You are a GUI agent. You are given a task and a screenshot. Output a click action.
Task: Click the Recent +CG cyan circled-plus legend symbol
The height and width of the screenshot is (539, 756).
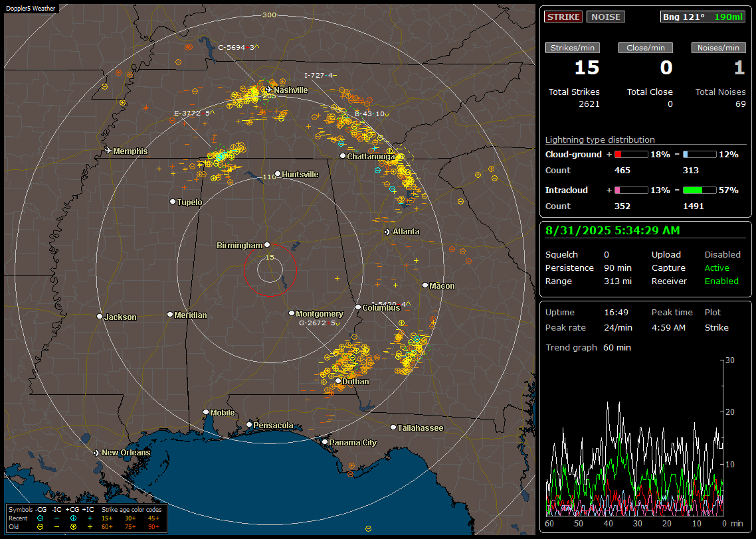pyautogui.click(x=73, y=518)
